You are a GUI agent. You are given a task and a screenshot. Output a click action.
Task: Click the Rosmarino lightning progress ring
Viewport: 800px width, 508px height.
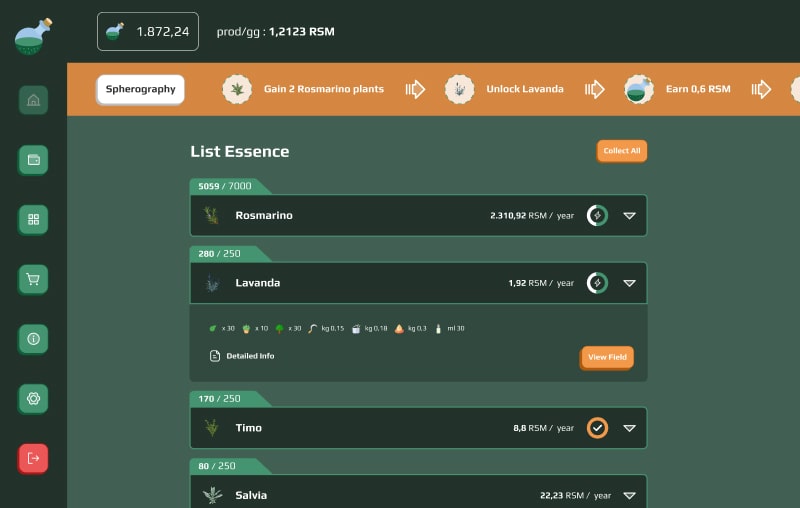[x=597, y=215]
